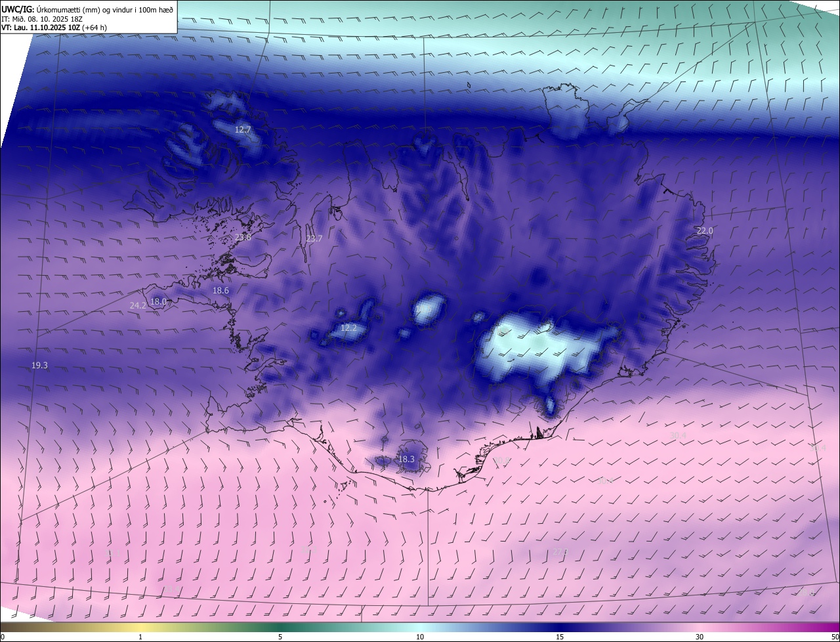Viewport: 840px width, 642px height.
Task: Click the faint 27.9 value over the southern ocean
Action: point(560,552)
